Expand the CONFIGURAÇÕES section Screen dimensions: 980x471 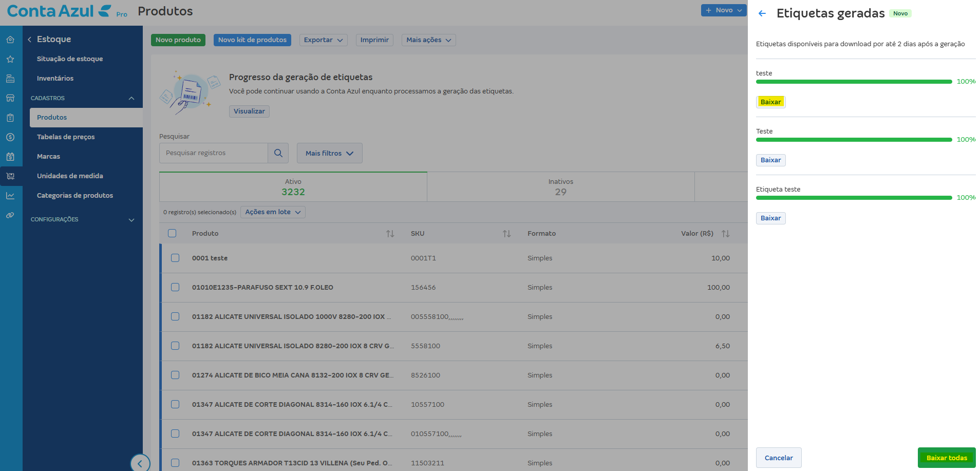coord(82,219)
